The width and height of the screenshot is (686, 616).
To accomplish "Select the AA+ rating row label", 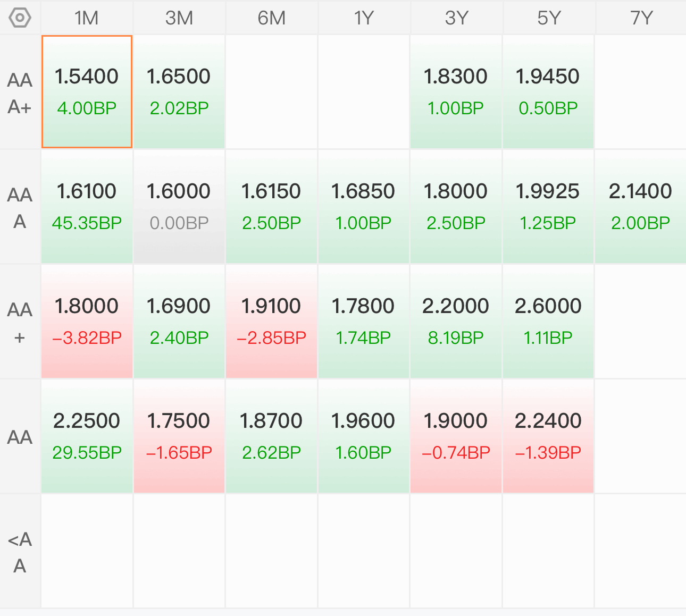I will 20,322.
